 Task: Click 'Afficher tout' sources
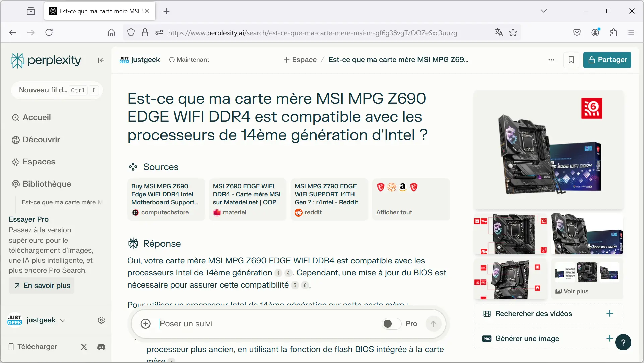(411, 199)
